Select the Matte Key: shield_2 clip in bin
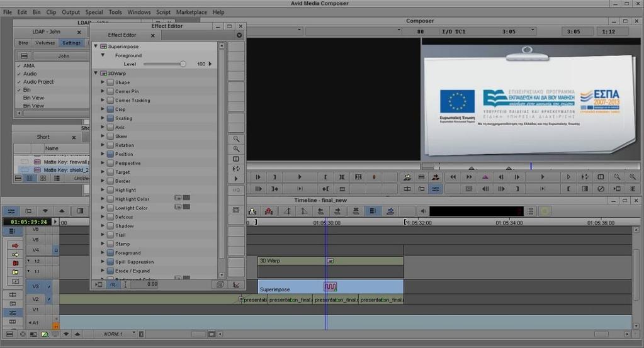 tap(52, 170)
